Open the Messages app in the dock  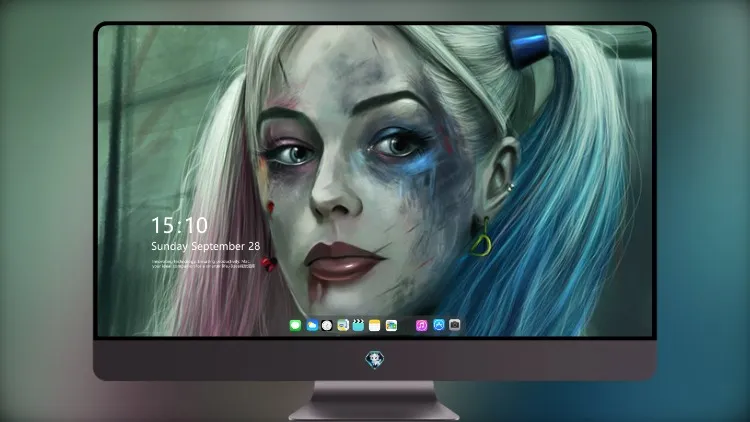tap(295, 325)
